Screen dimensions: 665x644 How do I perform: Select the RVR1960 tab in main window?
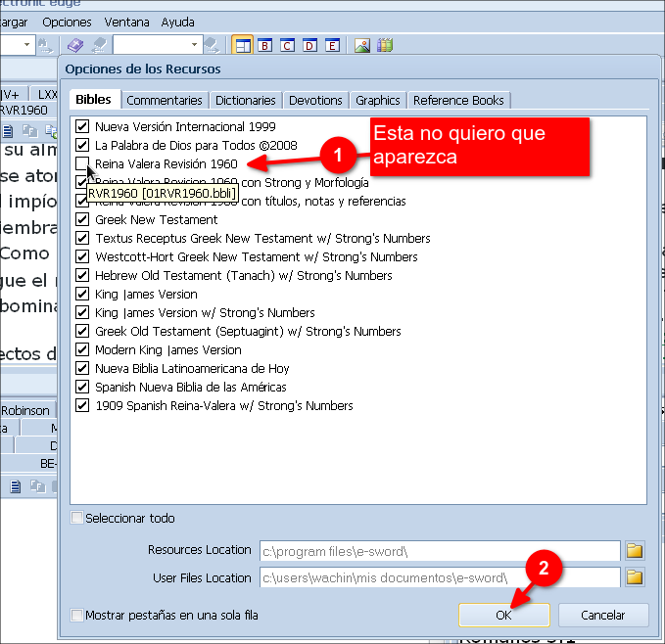point(24,111)
